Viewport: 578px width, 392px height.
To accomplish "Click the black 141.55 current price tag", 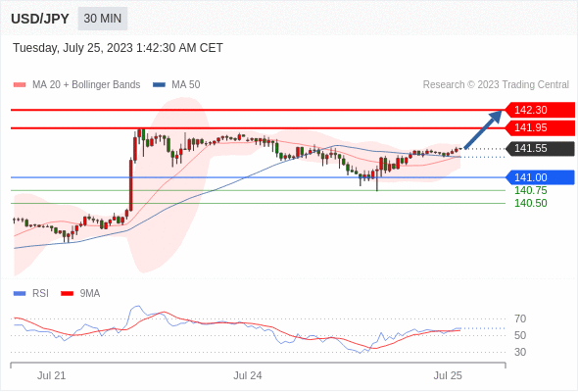I will (540, 148).
